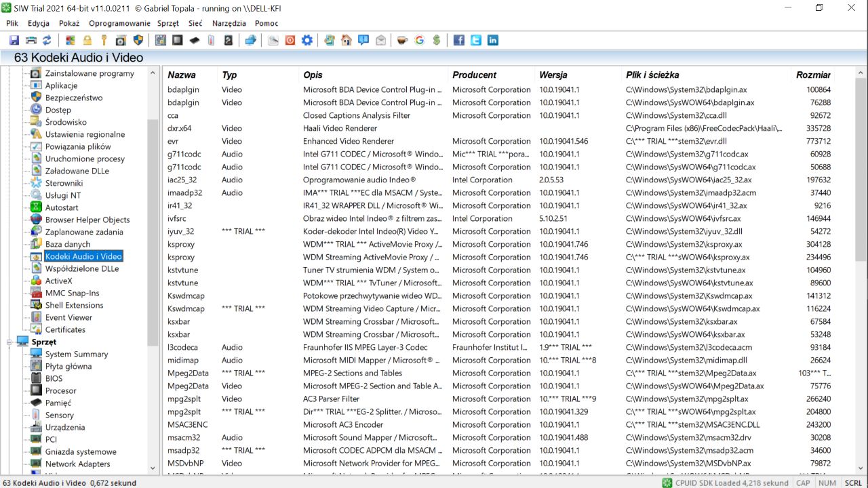Open the LinkedIn toolbar icon

pos(493,41)
